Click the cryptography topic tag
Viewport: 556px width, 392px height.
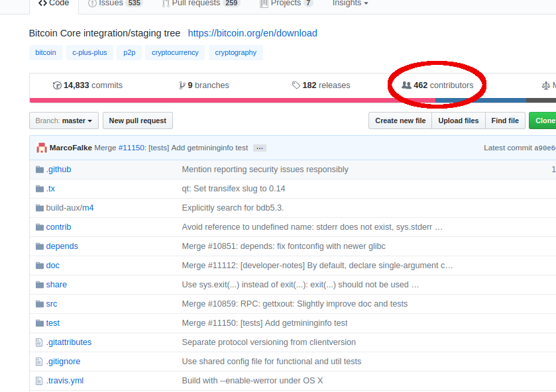(236, 53)
